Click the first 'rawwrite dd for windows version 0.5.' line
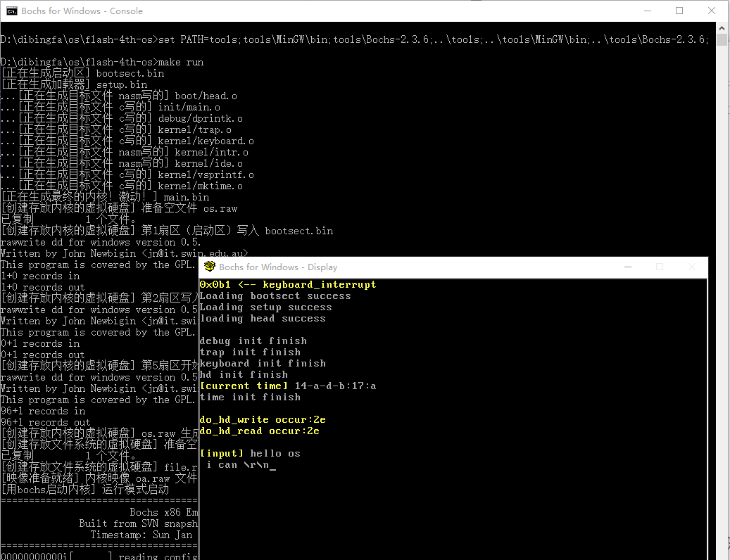The width and height of the screenshot is (730, 560). click(101, 242)
